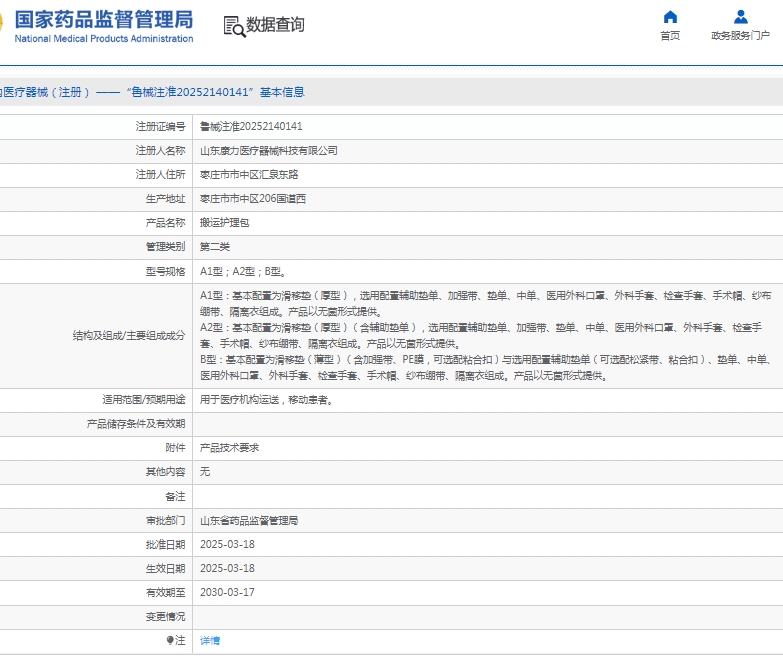Click the 数据查询 search document icon
The height and width of the screenshot is (662, 783).
234,26
